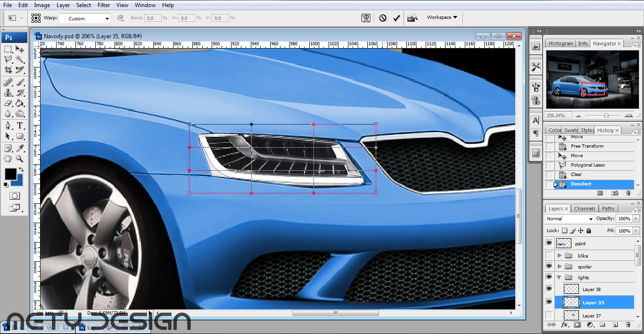Select the Clone Stamp tool
This screenshot has width=644, height=334.
[8, 92]
